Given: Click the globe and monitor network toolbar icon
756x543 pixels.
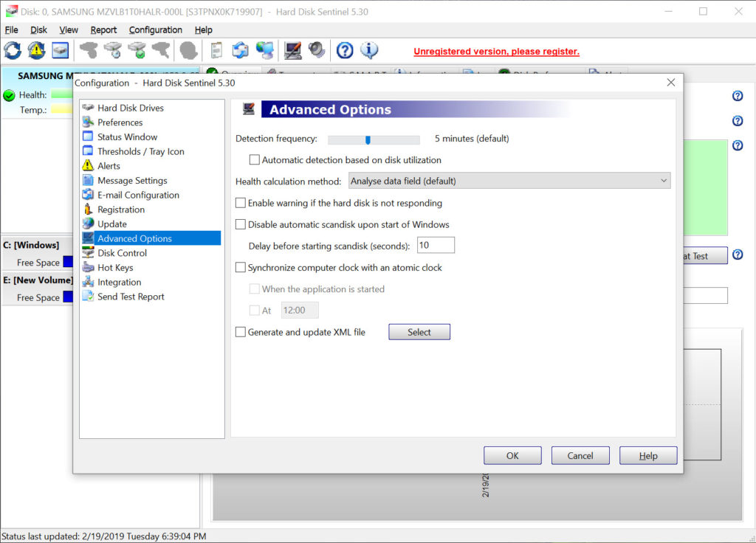Looking at the screenshot, I should tap(265, 51).
